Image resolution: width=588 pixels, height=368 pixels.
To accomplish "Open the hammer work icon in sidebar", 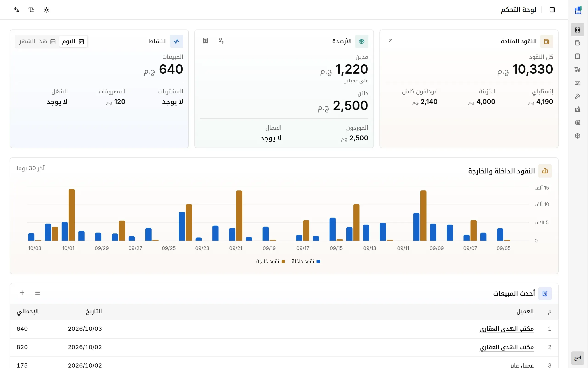I will [x=577, y=96].
